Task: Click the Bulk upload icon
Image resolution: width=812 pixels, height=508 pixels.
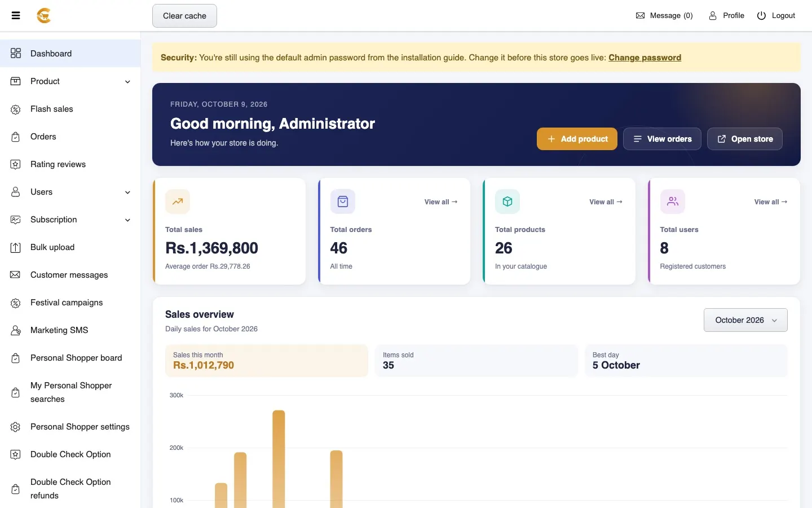Action: coord(16,247)
